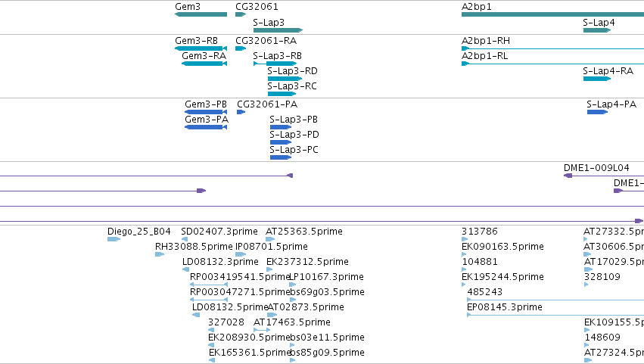644x364 pixels.
Task: Select protein Gem3-PB
Action: click(206, 112)
